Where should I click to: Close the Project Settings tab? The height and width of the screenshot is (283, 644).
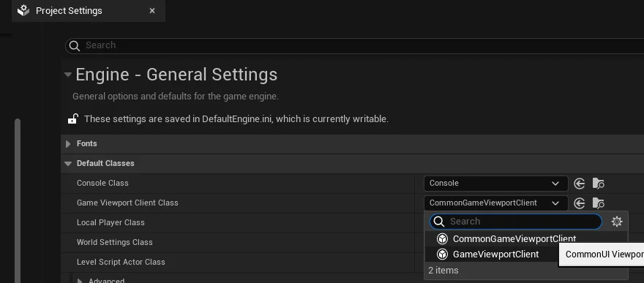pyautogui.click(x=152, y=11)
